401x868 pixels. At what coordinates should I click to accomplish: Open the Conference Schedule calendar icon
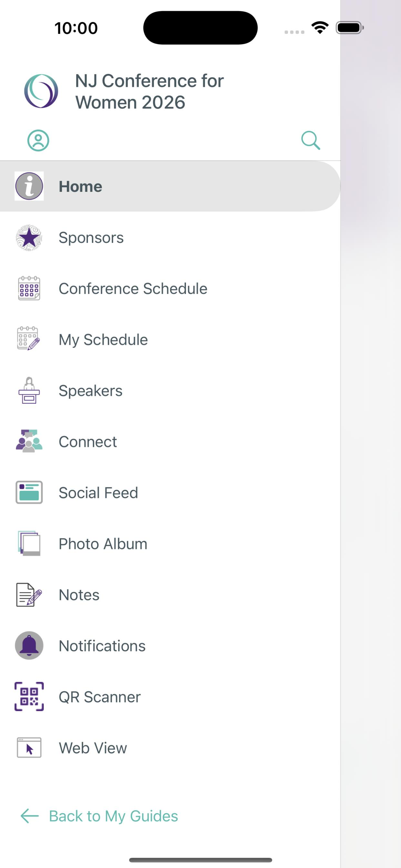pos(29,288)
